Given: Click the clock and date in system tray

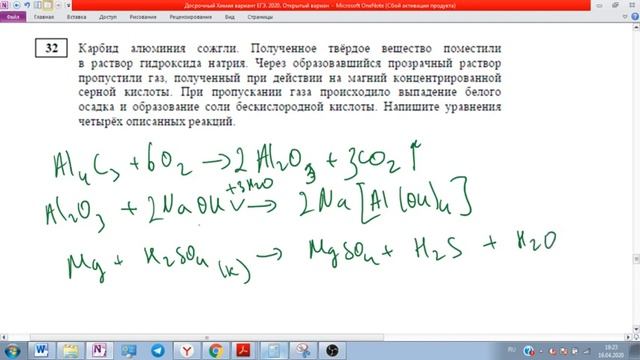Looking at the screenshot, I should pos(611,351).
